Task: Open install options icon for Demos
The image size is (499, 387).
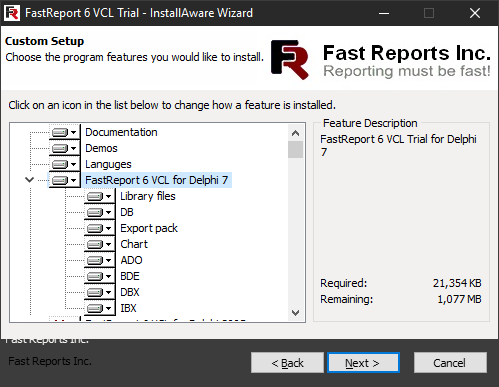Action: coord(65,148)
